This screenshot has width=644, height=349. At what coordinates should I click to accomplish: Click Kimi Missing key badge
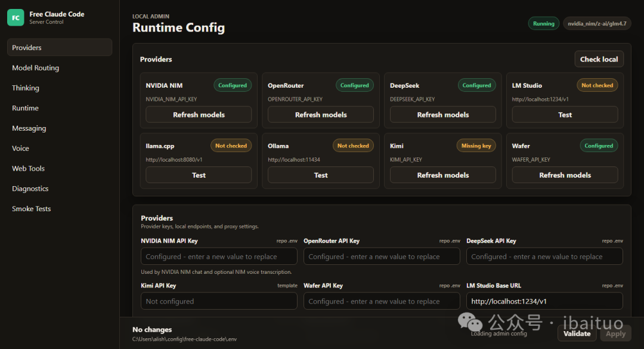[476, 146]
